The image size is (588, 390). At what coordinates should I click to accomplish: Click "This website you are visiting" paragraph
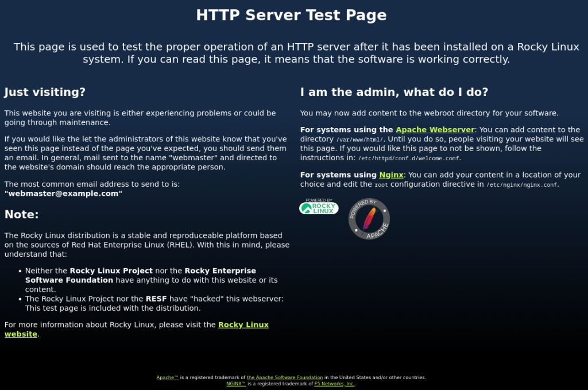pos(140,118)
